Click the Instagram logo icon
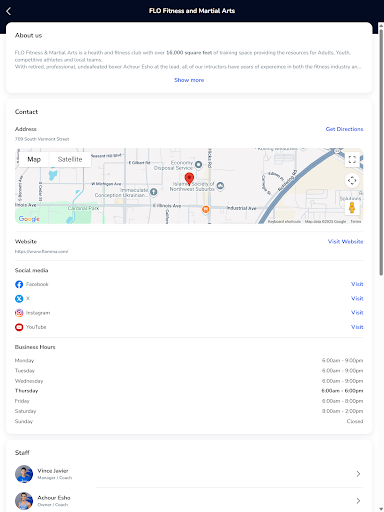 pyautogui.click(x=19, y=313)
